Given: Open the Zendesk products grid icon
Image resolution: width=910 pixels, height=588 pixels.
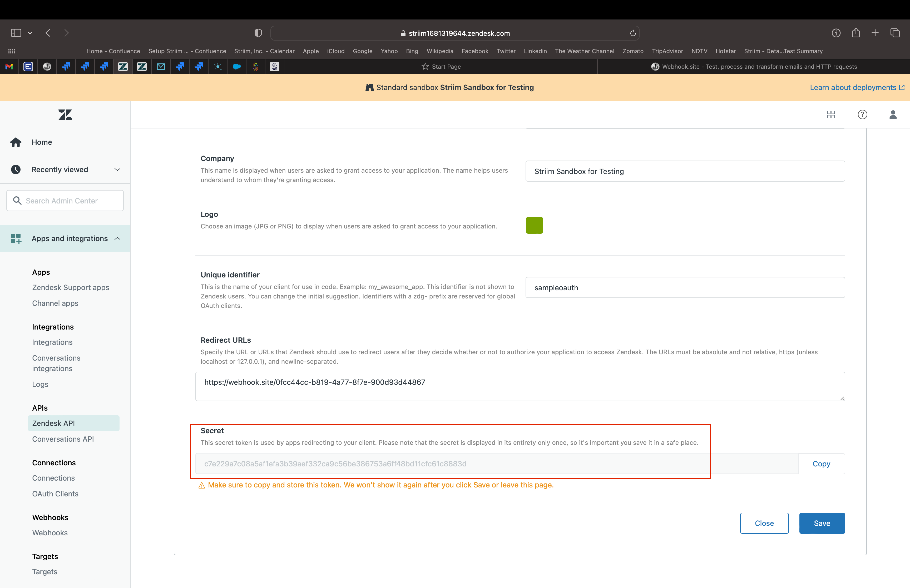Looking at the screenshot, I should tap(831, 114).
